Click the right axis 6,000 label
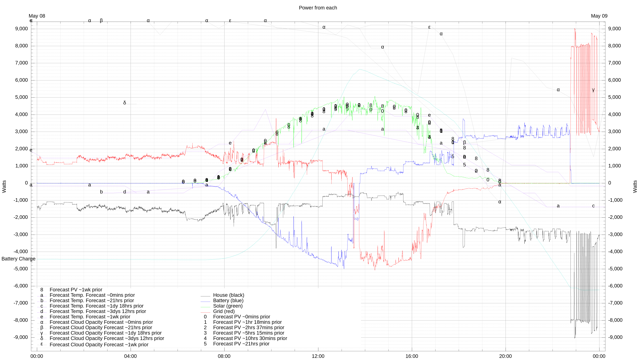The width and height of the screenshot is (644, 362). pyautogui.click(x=614, y=80)
